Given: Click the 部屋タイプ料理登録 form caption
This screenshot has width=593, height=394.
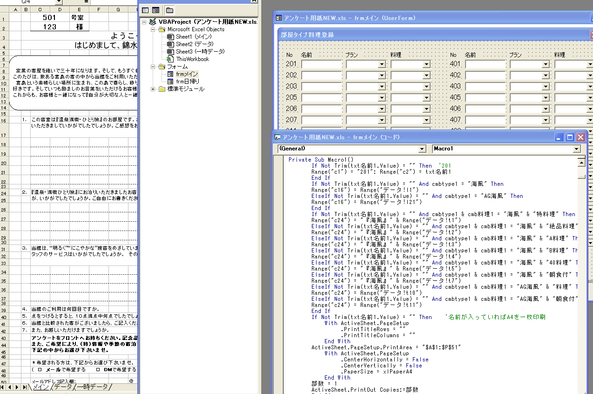Looking at the screenshot, I should click(x=307, y=35).
